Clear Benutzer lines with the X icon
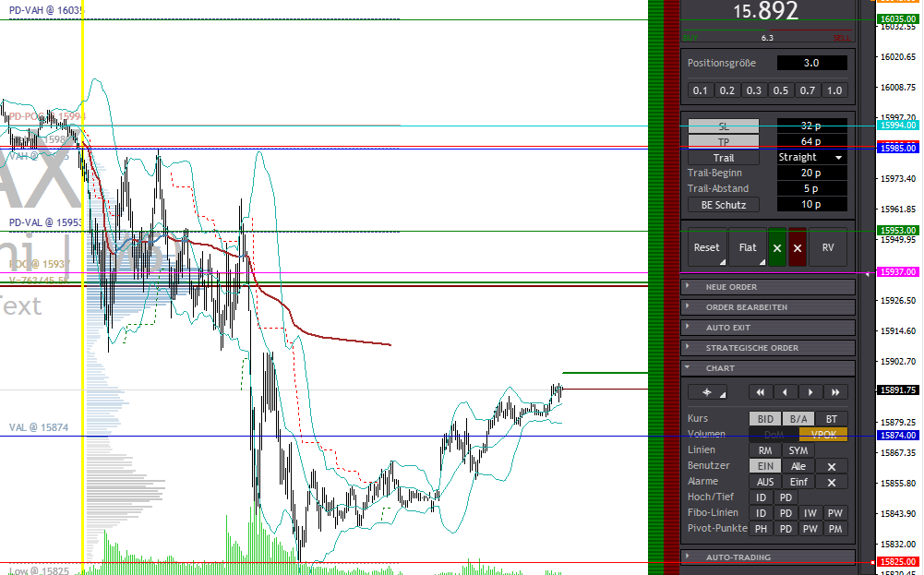 [x=831, y=465]
